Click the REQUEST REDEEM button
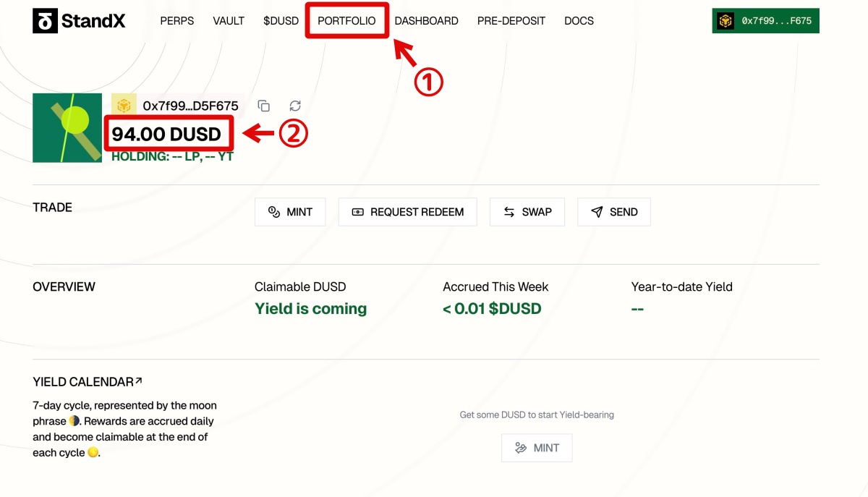 coord(408,212)
